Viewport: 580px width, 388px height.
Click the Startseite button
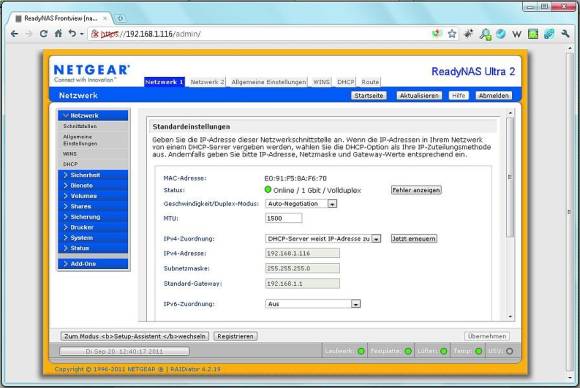point(369,95)
